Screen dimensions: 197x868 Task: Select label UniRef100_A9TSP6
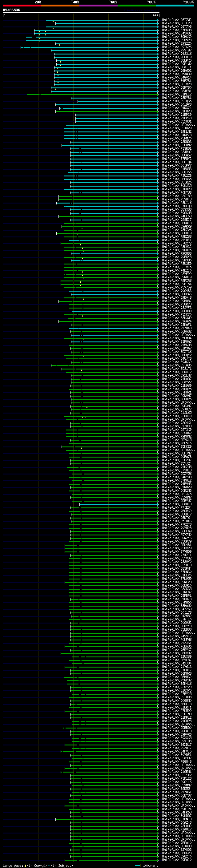tap(177, 47)
